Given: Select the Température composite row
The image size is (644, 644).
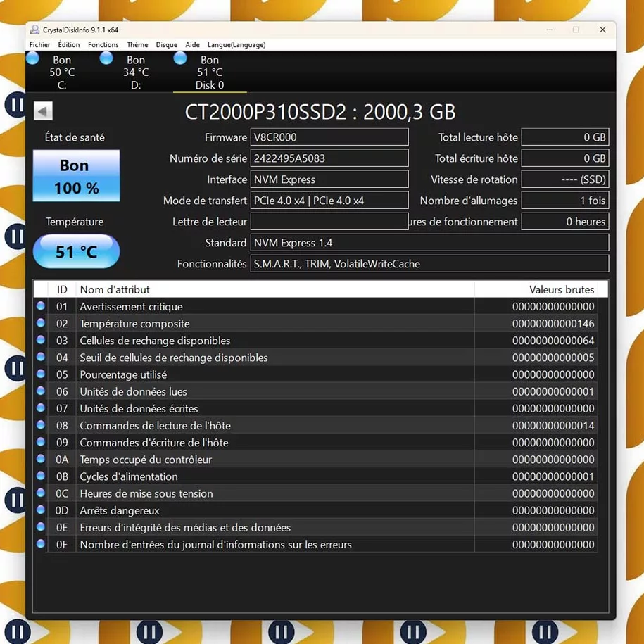Looking at the screenshot, I should 315,324.
